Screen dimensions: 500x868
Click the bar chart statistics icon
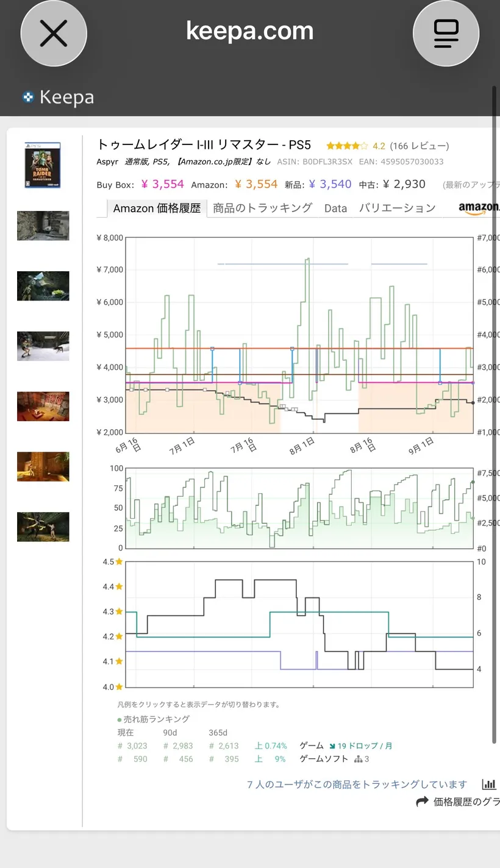click(488, 784)
